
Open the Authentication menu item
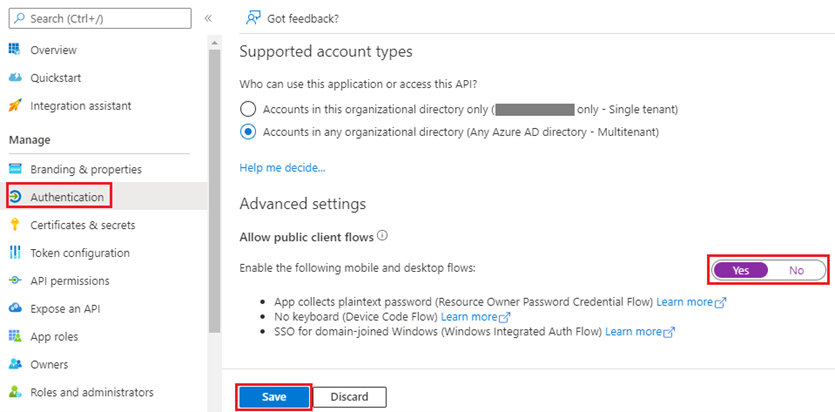coord(67,197)
